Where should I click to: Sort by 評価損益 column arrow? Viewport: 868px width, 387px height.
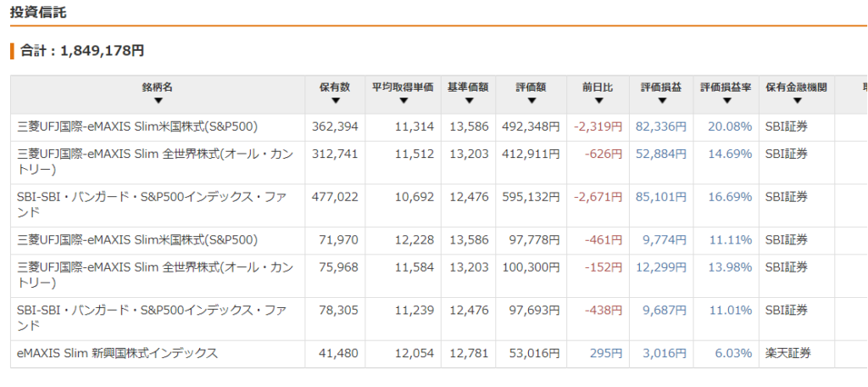(661, 101)
